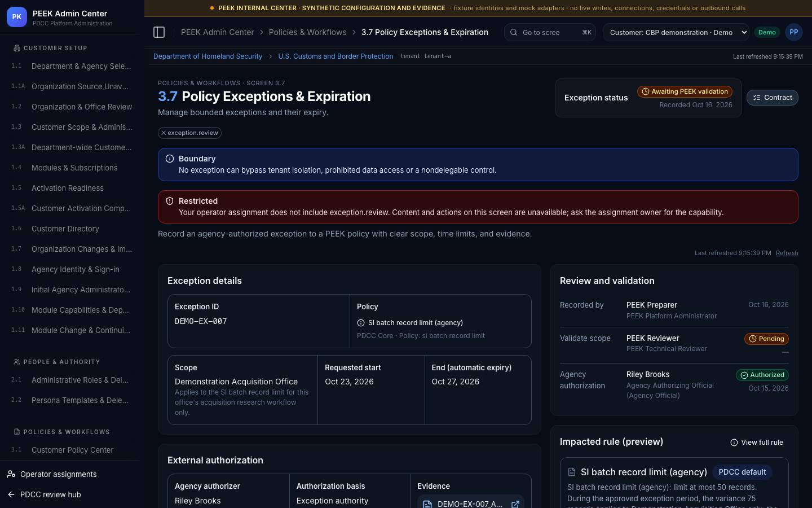Click the Policies & Workflows sidebar section icon

(x=17, y=432)
